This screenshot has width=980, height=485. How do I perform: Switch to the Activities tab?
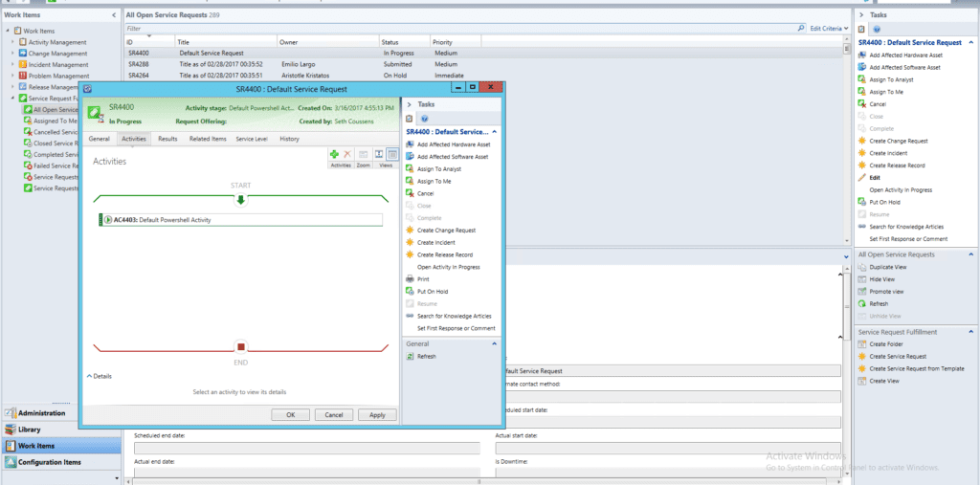134,139
